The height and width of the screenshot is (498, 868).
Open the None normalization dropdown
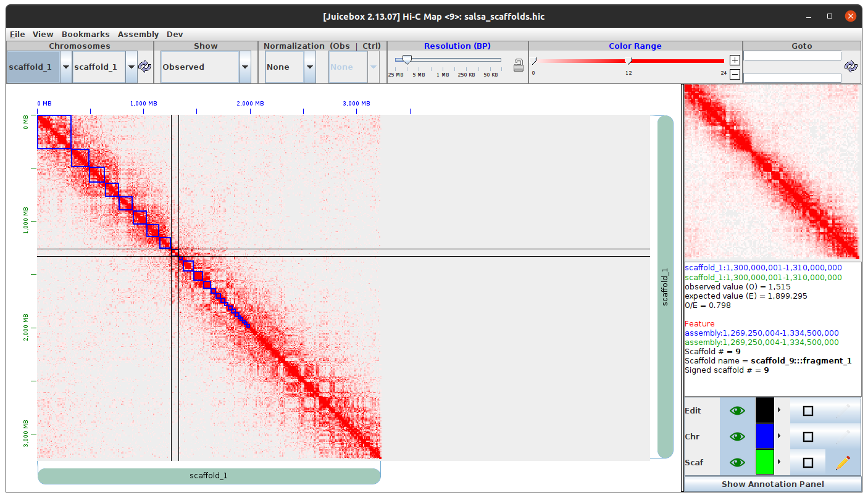pos(310,67)
